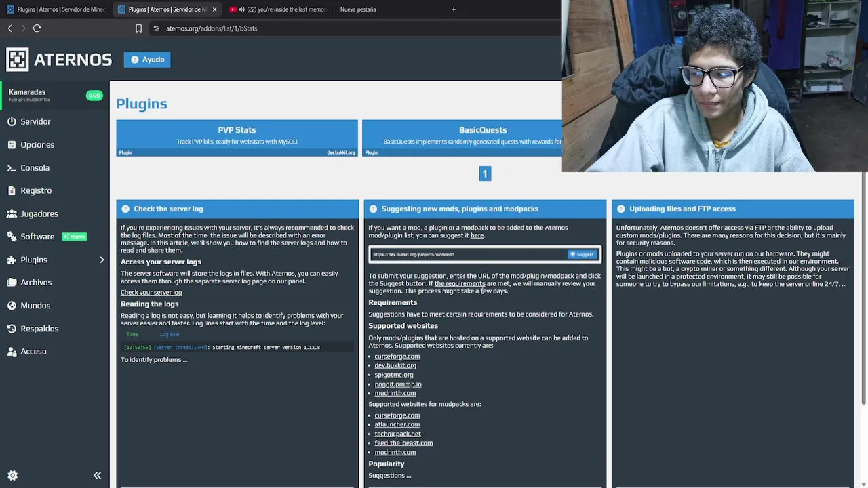Click the YouTube tab audio speaker icon
868x488 pixels.
point(242,9)
